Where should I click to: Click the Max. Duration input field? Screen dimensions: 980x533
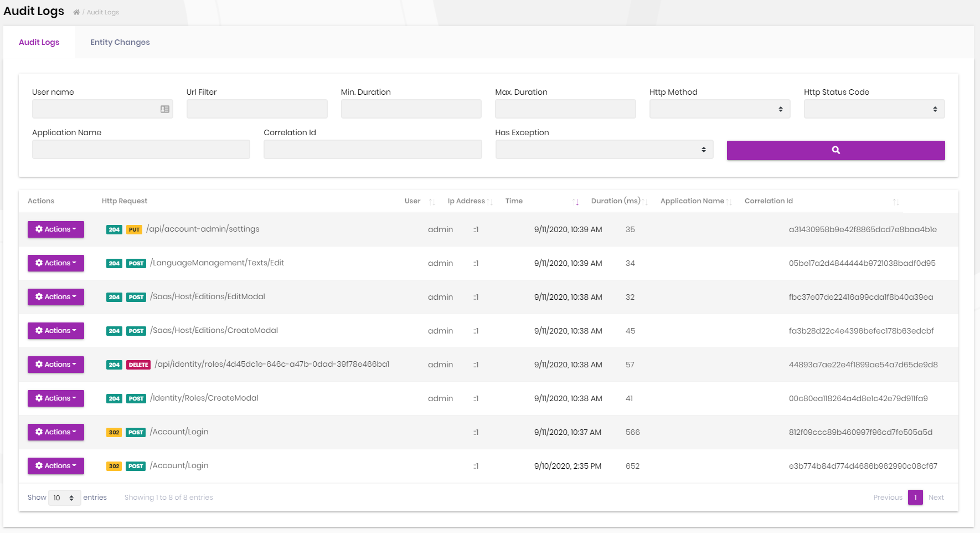(x=565, y=109)
